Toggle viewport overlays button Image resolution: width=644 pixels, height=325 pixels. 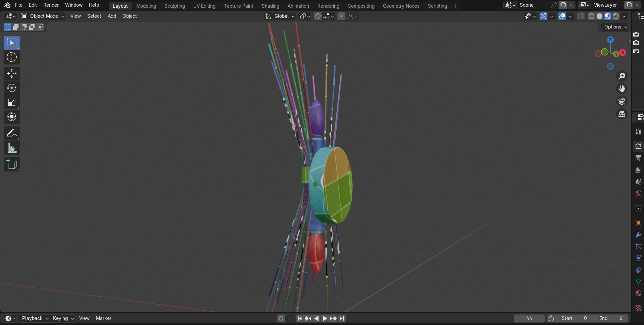click(562, 16)
